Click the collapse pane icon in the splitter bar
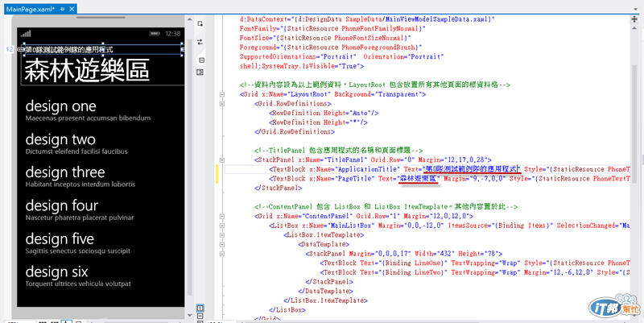The width and height of the screenshot is (644, 323). [x=200, y=60]
